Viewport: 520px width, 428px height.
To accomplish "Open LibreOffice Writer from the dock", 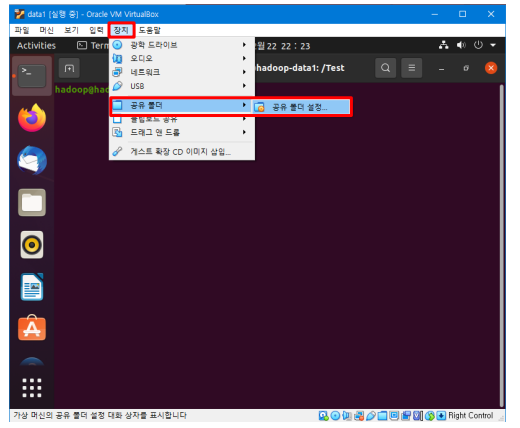I will (32, 287).
